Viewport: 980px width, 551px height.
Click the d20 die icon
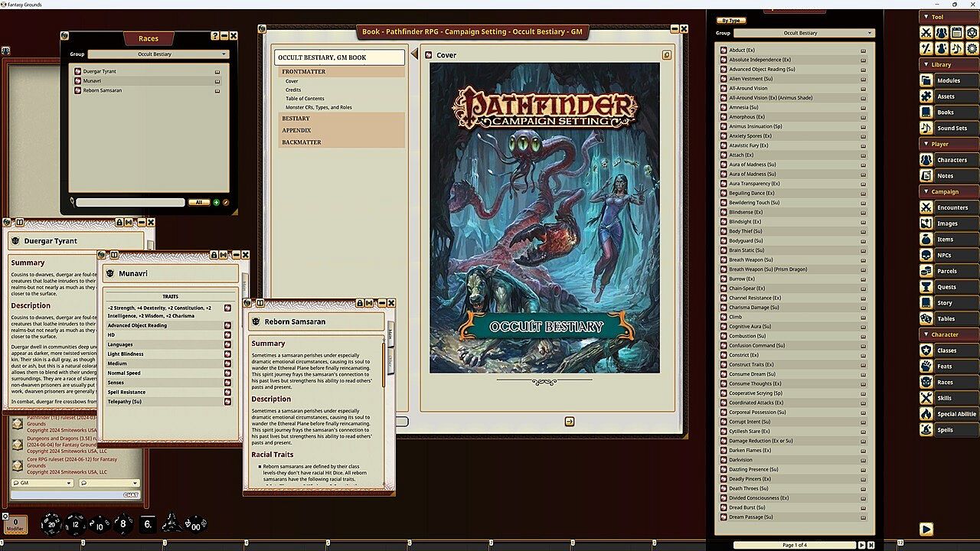tap(51, 524)
